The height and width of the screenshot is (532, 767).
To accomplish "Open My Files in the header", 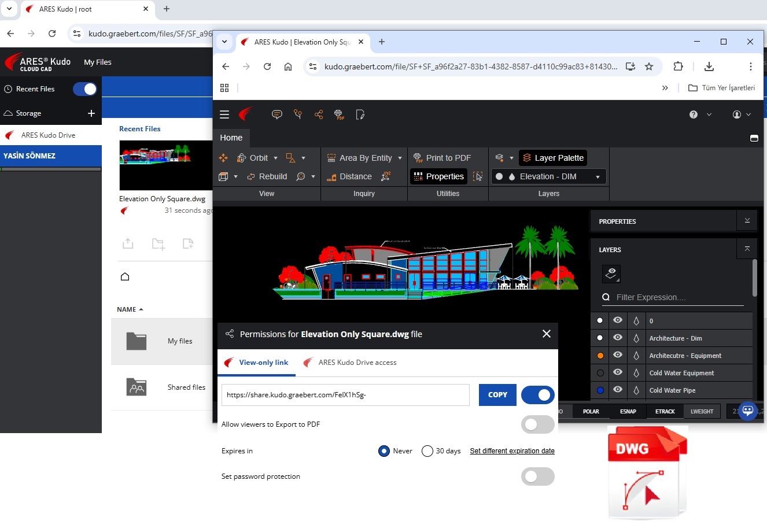I will click(98, 62).
